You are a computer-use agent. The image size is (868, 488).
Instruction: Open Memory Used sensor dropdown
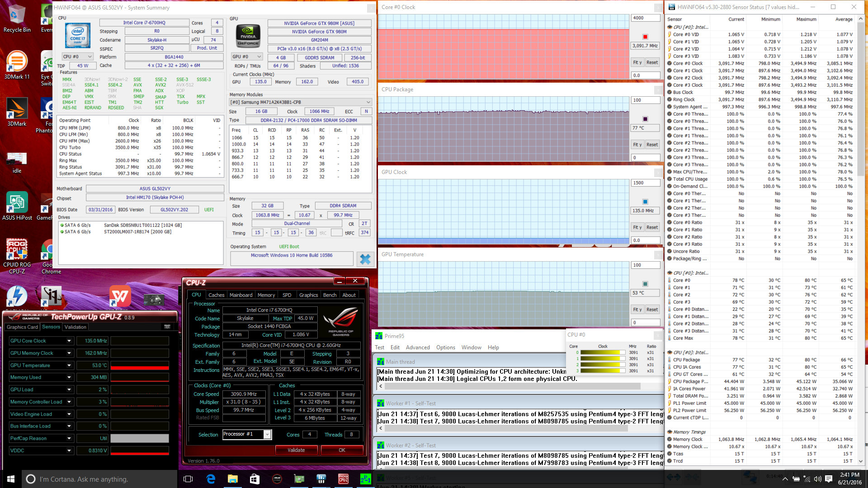69,377
